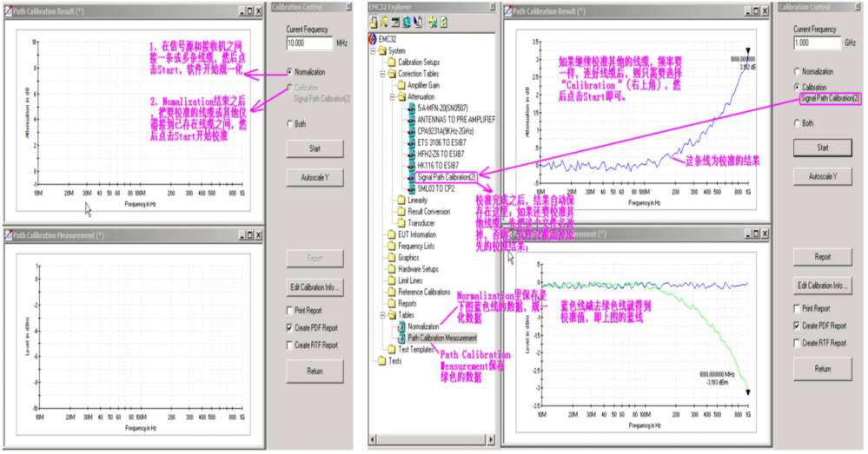868x454 pixels.
Task: Click the Normalization table icon under Tables
Action: click(x=402, y=326)
